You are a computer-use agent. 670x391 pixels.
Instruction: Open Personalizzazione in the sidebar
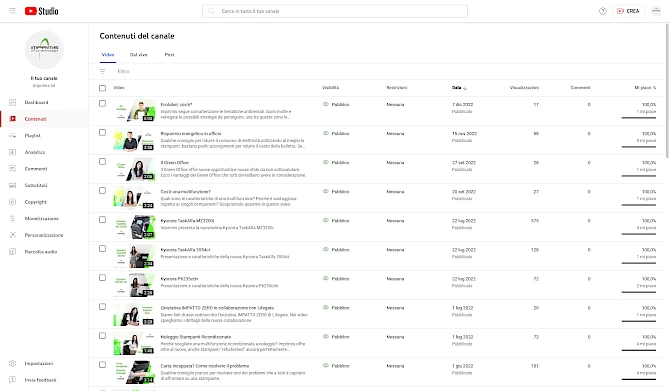(x=44, y=235)
